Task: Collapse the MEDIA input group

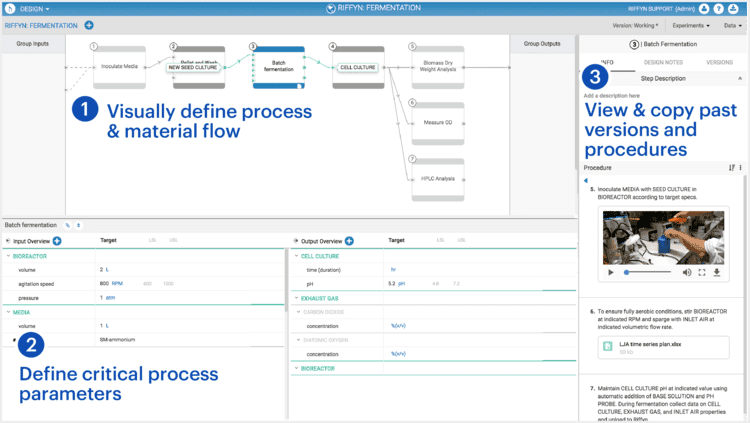Action: [8, 312]
